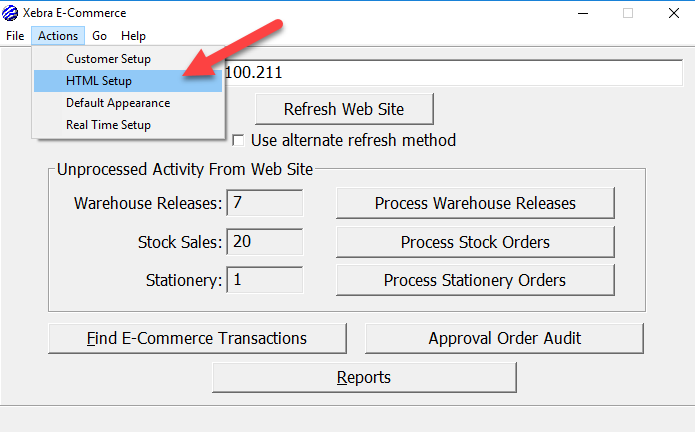This screenshot has height=432, width=695.
Task: Click the Stationery count field
Action: tap(265, 280)
